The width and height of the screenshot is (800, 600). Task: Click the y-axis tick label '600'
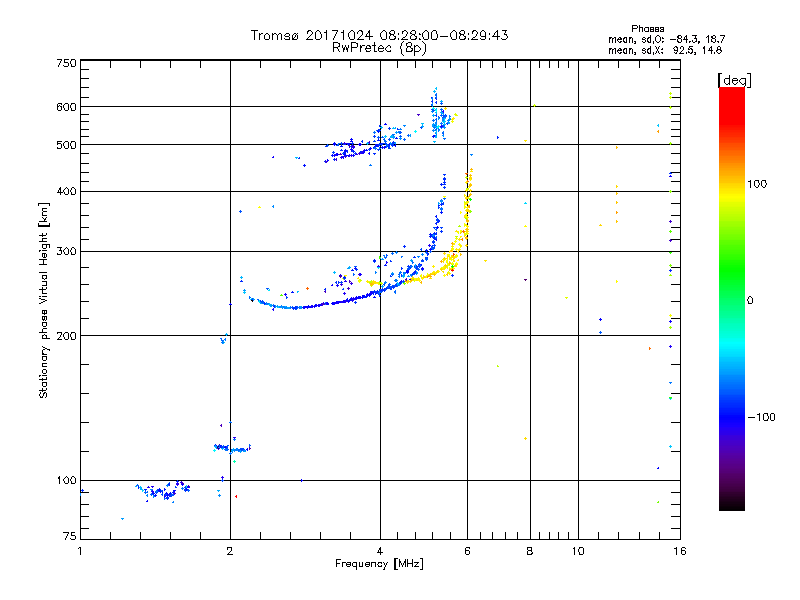(x=66, y=107)
